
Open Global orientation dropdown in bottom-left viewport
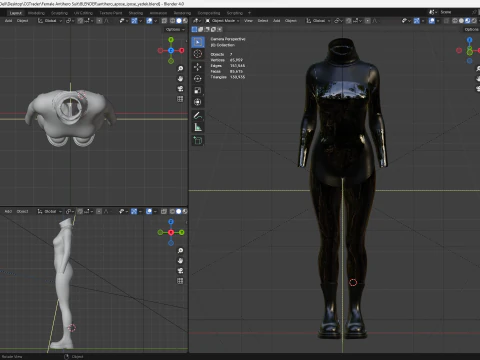(50, 211)
